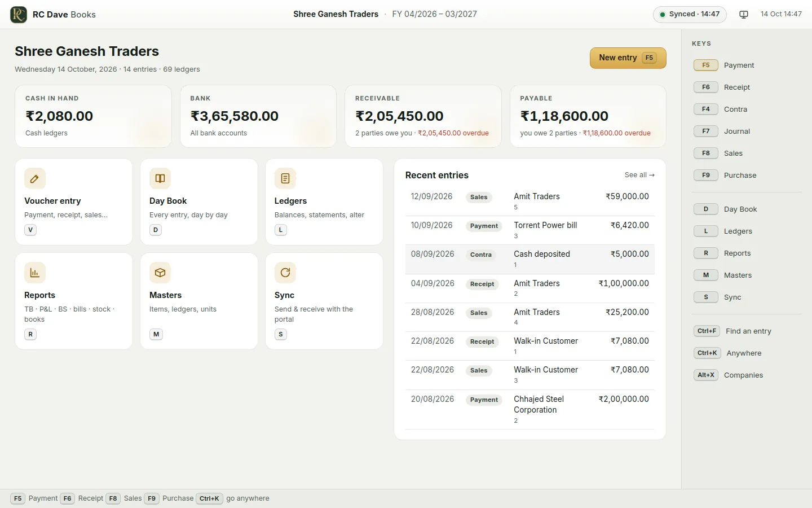Screen dimensions: 812x508
Task: Click the V shortcut badge on Voucher entry card
Action: pos(30,230)
